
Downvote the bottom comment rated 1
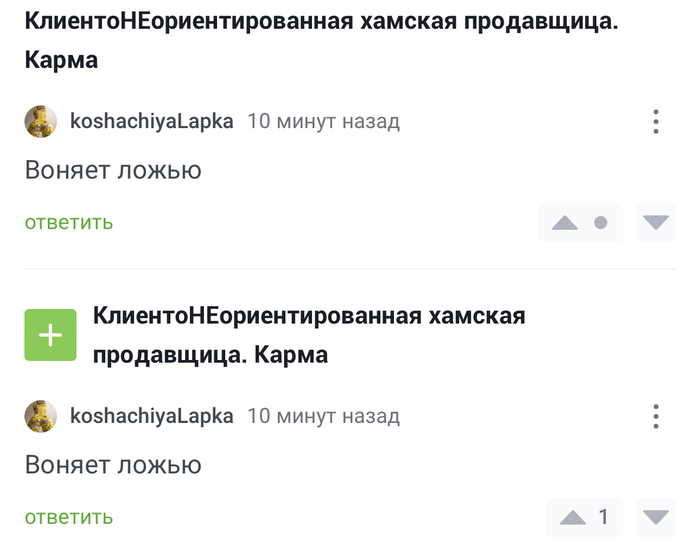point(656,517)
